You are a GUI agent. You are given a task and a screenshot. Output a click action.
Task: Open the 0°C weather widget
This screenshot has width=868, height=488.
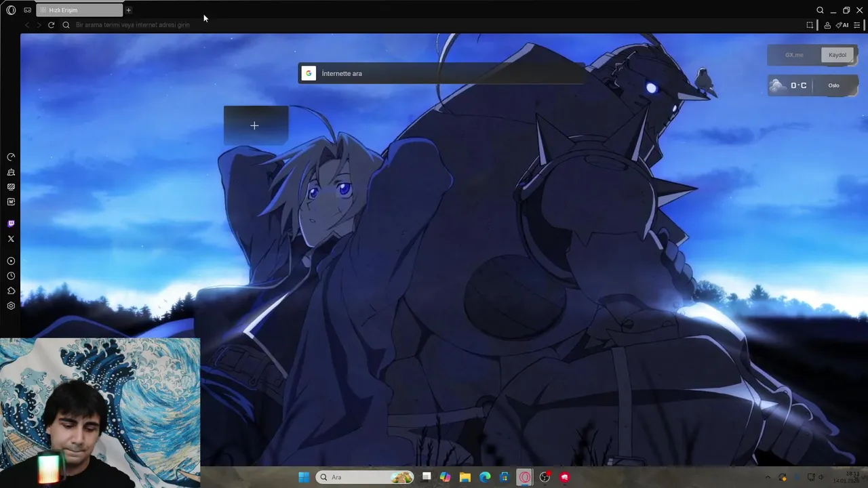pyautogui.click(x=789, y=85)
